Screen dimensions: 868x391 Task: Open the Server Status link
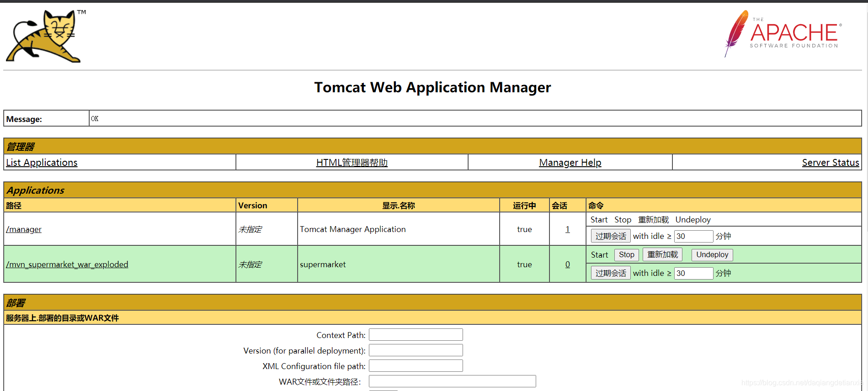[831, 163]
